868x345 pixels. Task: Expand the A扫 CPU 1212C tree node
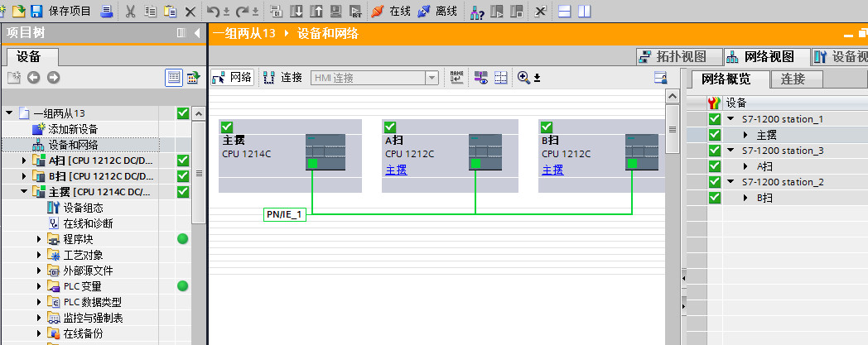tap(24, 161)
